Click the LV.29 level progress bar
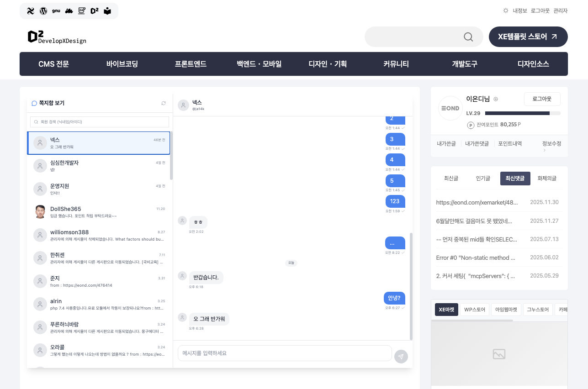The image size is (588, 389). click(522, 113)
